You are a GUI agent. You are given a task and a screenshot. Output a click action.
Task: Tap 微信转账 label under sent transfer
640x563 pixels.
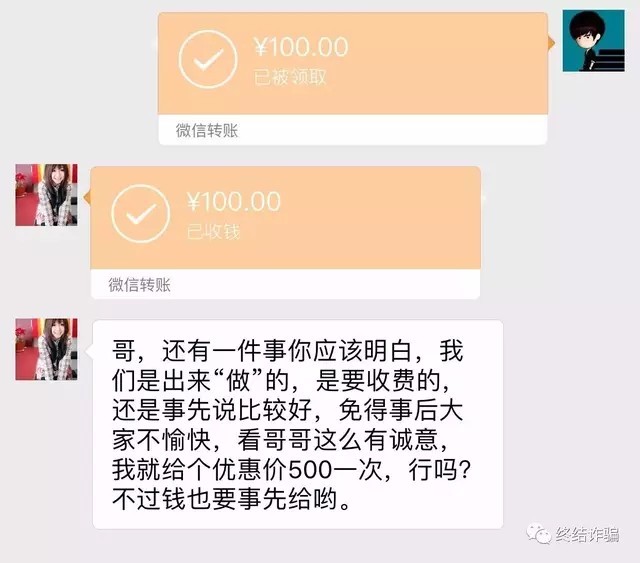[x=207, y=131]
